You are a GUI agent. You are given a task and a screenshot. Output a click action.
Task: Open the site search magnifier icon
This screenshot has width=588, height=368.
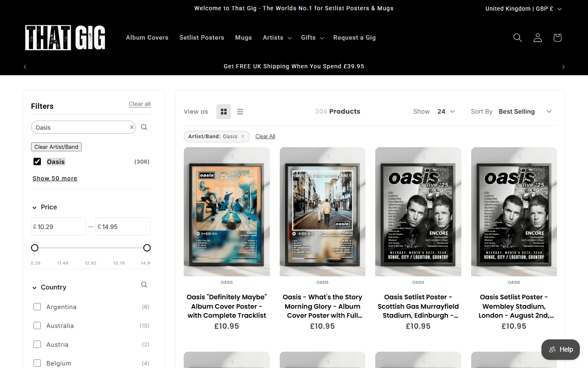[517, 38]
